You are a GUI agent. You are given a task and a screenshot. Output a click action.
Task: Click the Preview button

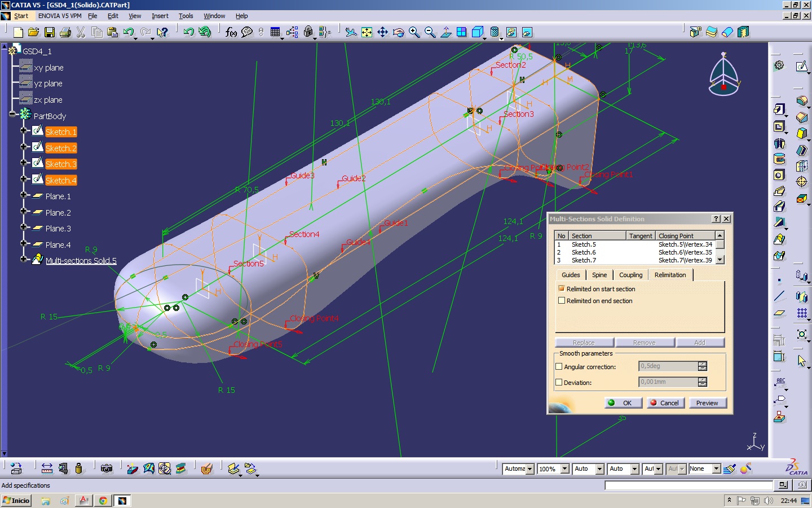coord(707,403)
